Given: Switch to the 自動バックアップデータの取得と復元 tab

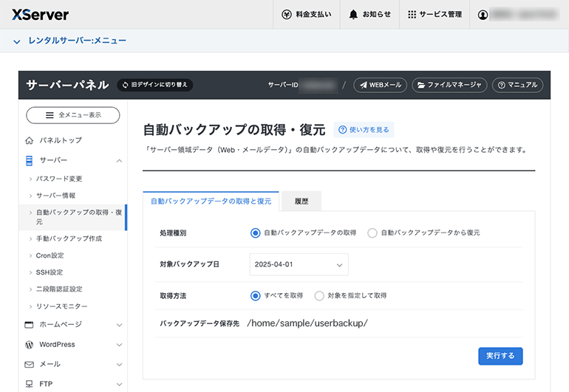Looking at the screenshot, I should 211,202.
